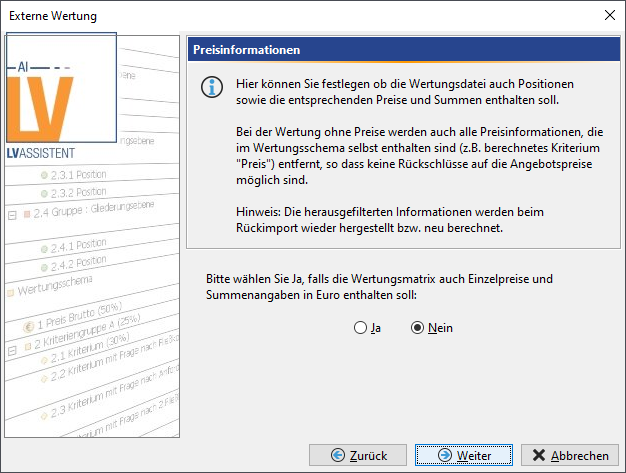Click the paragraph starting 'Hier können Sie festlegen'
This screenshot has height=473, width=626.
pyautogui.click(x=405, y=92)
